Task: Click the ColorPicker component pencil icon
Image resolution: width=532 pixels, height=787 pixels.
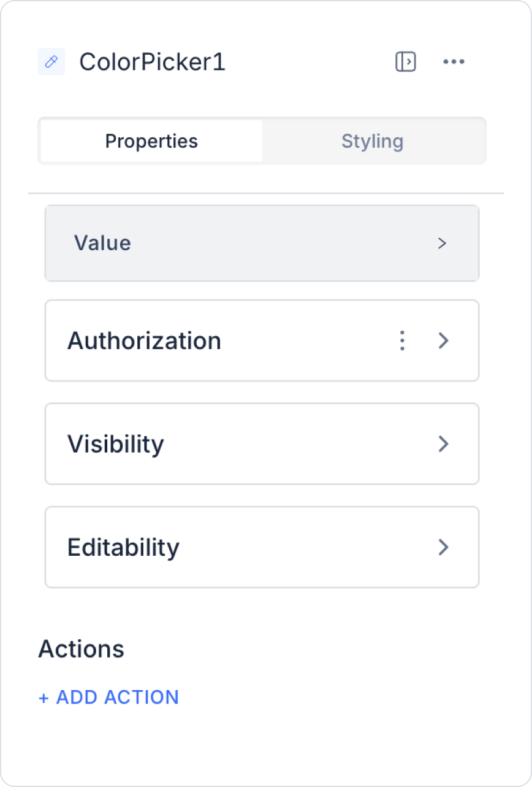Action: [51, 62]
